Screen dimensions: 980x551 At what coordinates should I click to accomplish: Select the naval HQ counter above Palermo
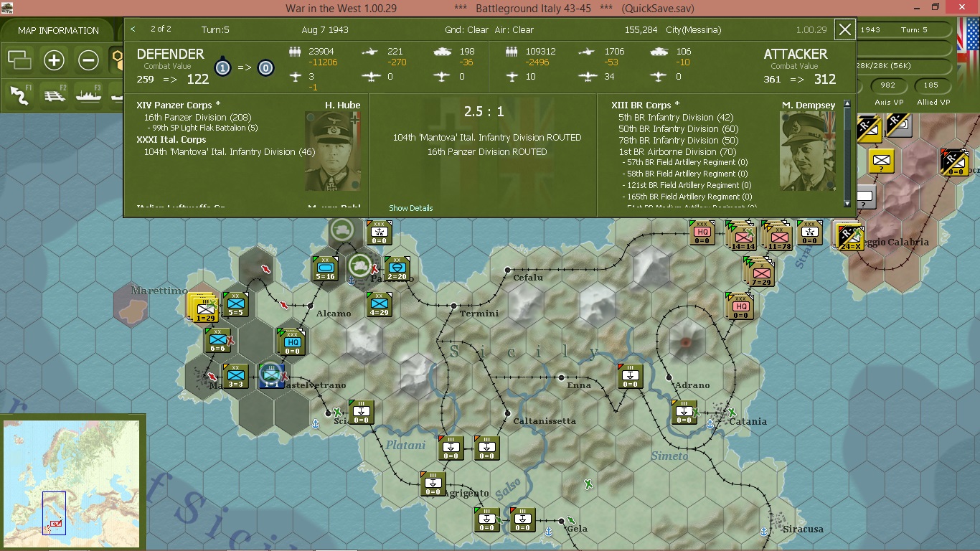(379, 232)
